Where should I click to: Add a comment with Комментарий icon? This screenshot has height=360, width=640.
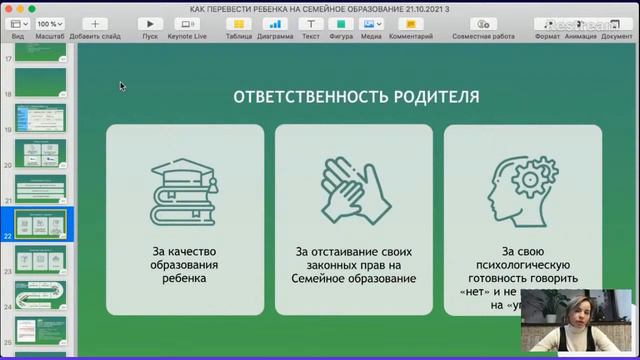click(411, 24)
